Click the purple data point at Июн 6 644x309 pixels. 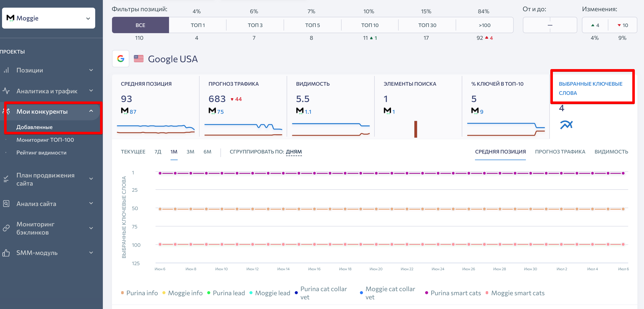(x=160, y=173)
